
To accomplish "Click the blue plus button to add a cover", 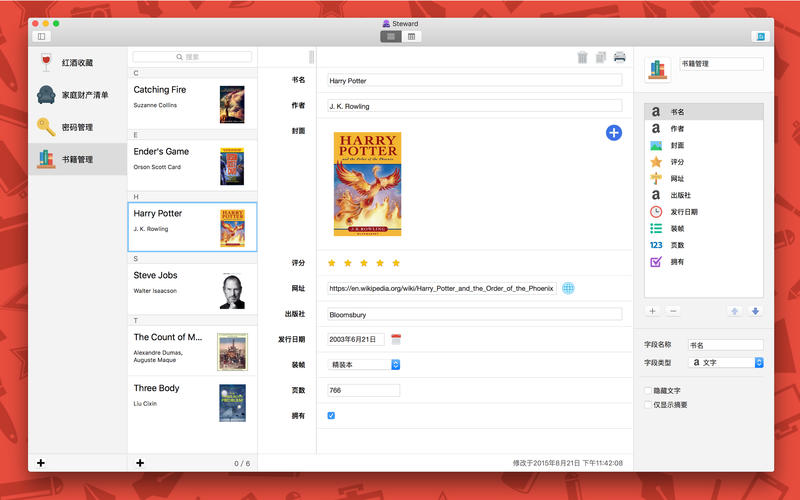I will coord(614,132).
